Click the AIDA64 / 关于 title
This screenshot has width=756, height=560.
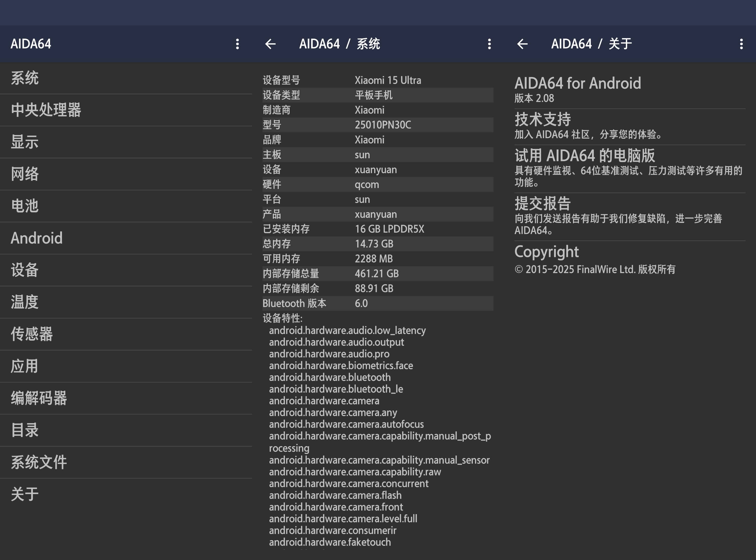point(592,44)
